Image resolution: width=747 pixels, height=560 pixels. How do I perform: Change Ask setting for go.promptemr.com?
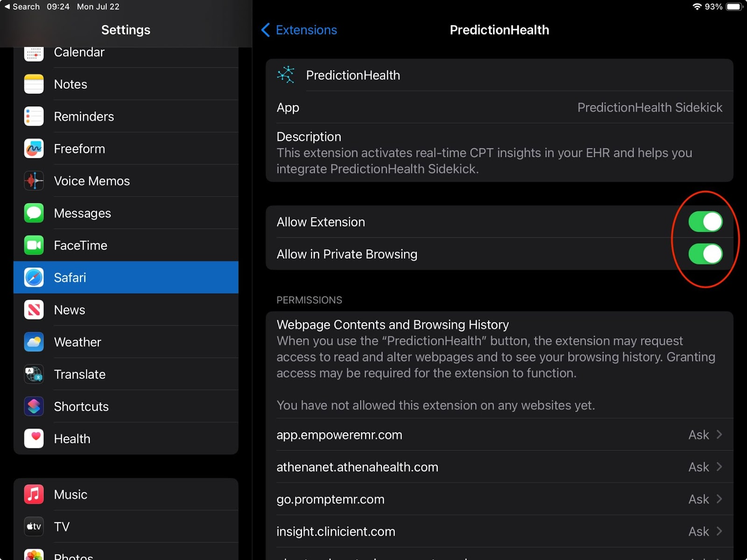point(698,499)
